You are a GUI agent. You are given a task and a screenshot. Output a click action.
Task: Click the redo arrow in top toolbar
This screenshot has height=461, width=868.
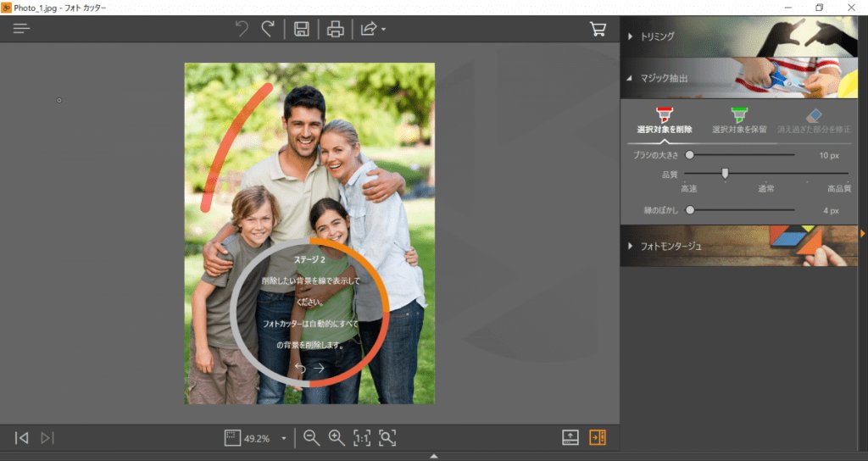click(x=268, y=29)
